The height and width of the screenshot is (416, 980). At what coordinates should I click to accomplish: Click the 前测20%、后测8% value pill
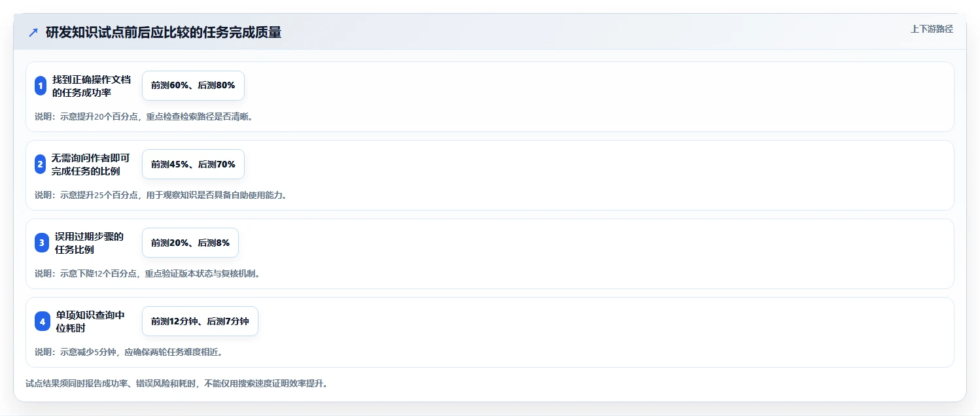pos(190,243)
